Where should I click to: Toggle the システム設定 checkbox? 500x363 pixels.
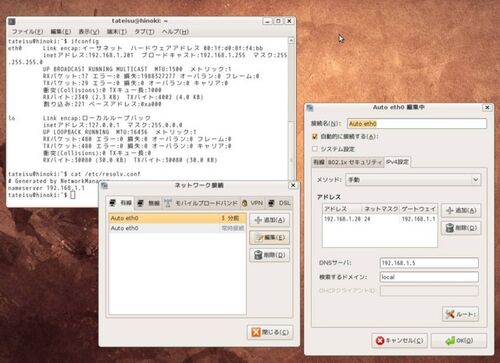315,149
